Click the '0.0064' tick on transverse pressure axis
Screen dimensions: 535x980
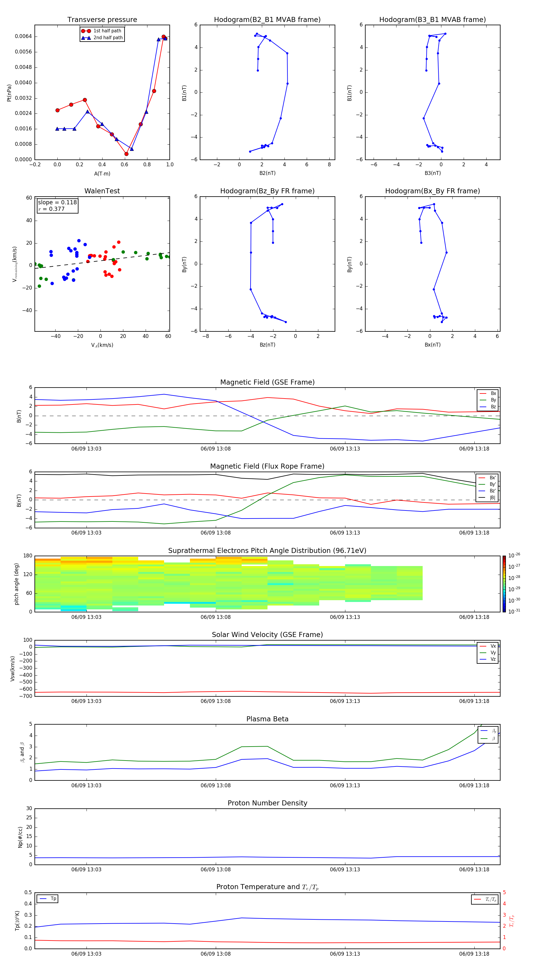(x=23, y=37)
